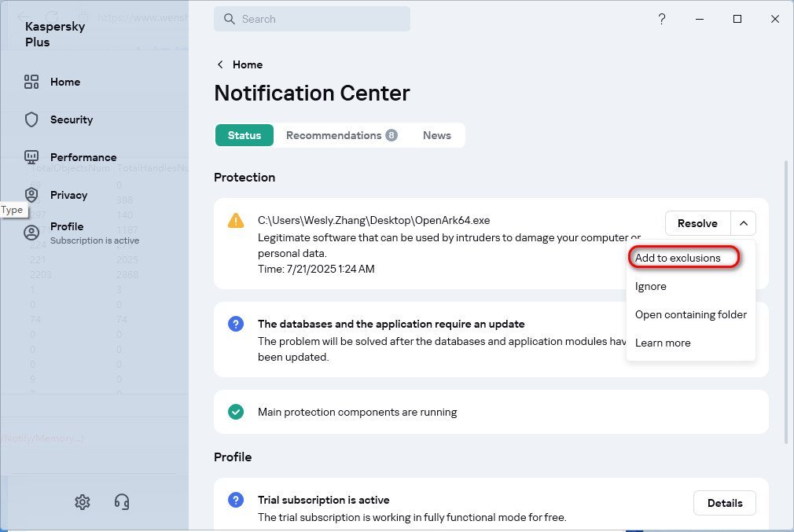This screenshot has height=532, width=794.
Task: Click the help question mark icon
Action: click(661, 19)
